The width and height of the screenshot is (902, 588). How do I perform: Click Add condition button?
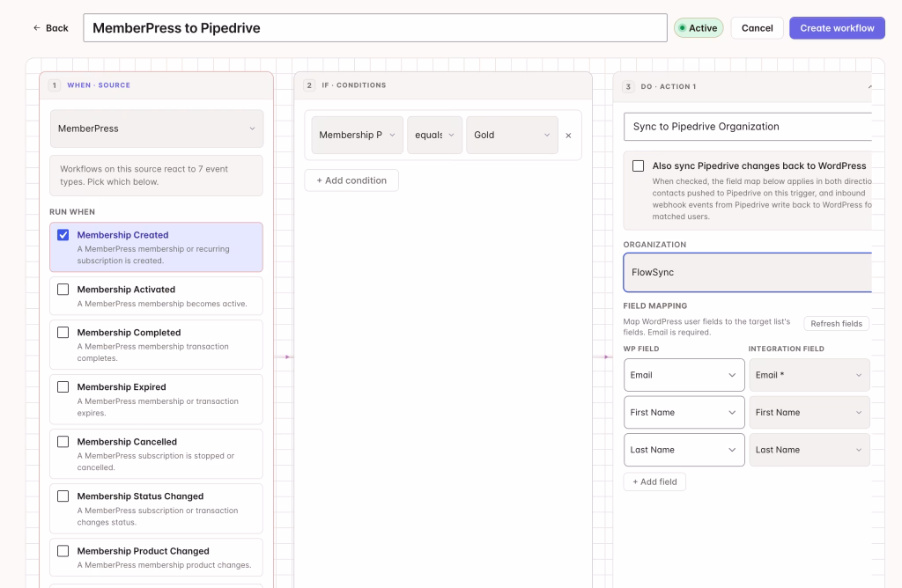351,180
